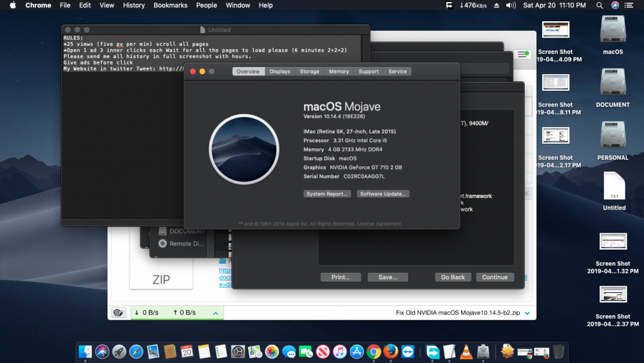This screenshot has width=644, height=363.
Task: Select Remote Disc in sidebar
Action: click(x=181, y=243)
